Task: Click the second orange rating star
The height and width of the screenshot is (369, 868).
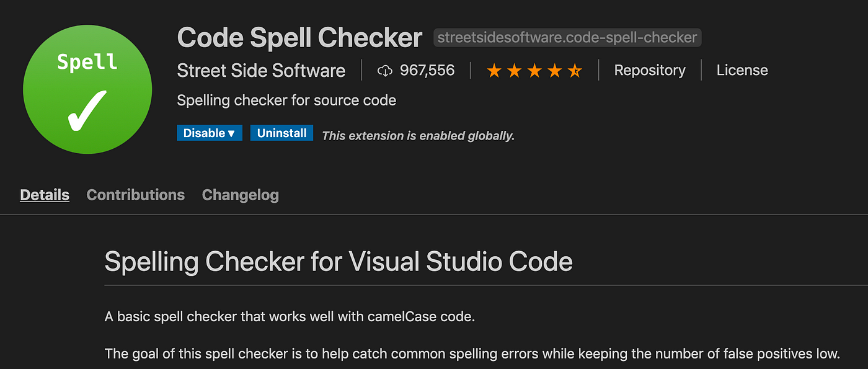Action: (x=514, y=71)
